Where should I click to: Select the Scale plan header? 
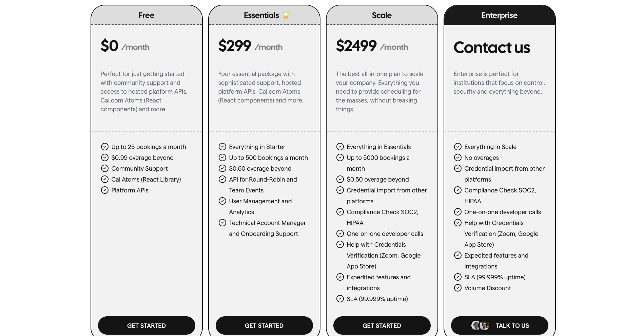click(x=382, y=15)
